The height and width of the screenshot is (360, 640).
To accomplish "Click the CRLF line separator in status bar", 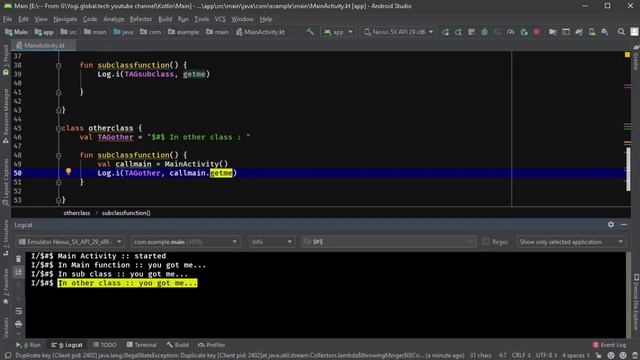I will [521, 356].
